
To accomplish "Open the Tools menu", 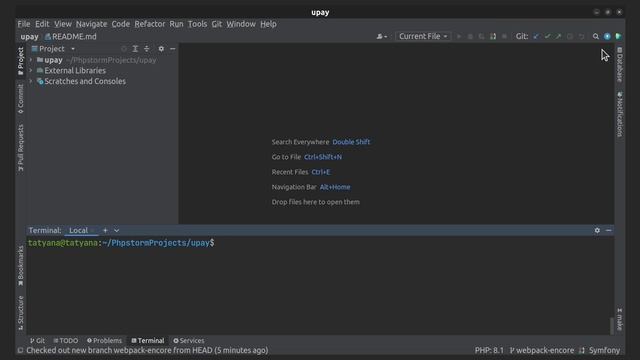I will click(198, 24).
